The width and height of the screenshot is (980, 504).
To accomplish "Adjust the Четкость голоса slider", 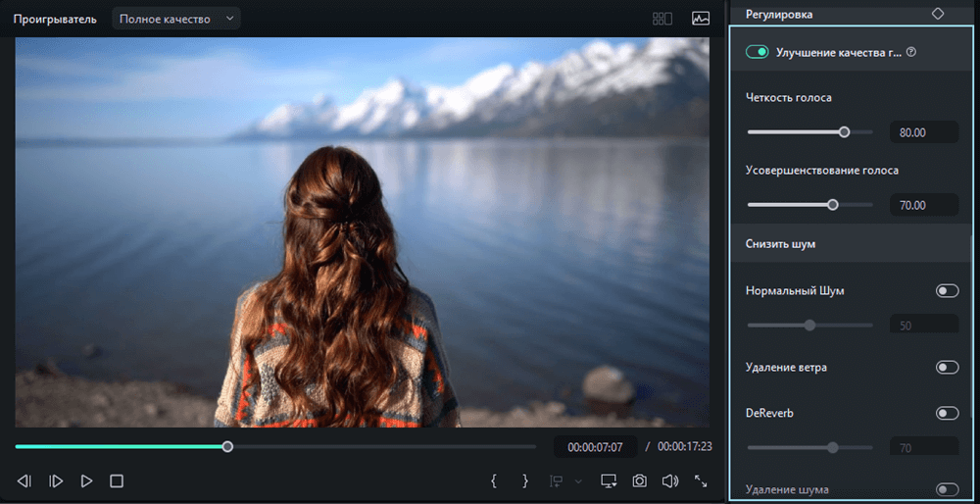I will pyautogui.click(x=810, y=132).
